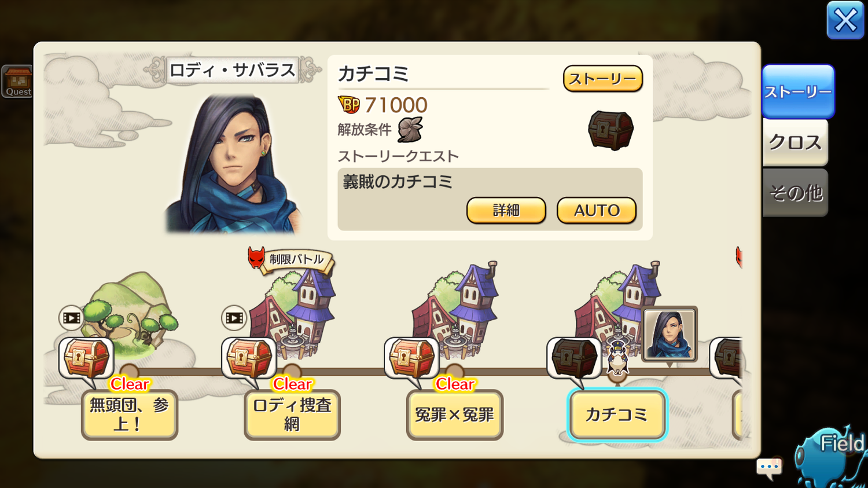Open the red treasure chest for ロディ捜査網
This screenshot has height=488, width=868.
(249, 359)
